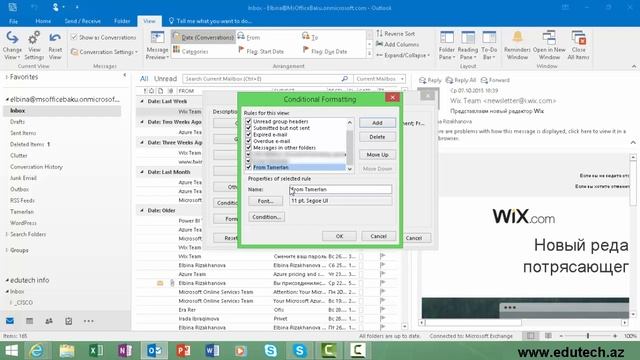The width and height of the screenshot is (640, 360).
Task: Click the Add rule button
Action: click(377, 123)
